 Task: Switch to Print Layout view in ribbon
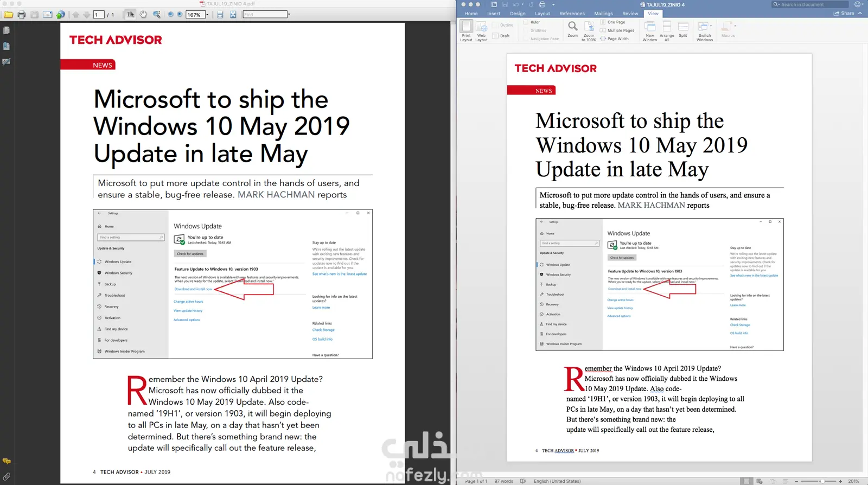pyautogui.click(x=467, y=30)
